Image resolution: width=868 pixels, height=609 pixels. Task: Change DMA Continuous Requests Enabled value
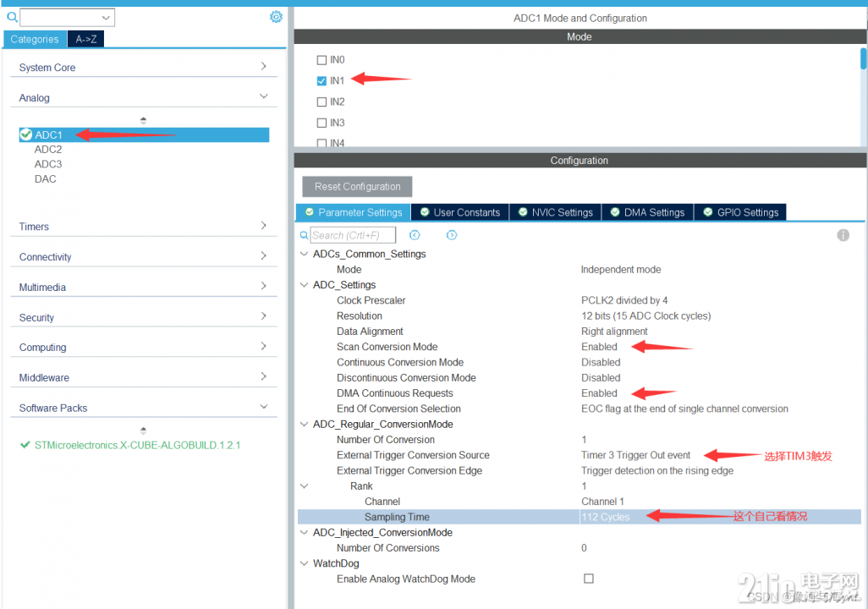[599, 393]
